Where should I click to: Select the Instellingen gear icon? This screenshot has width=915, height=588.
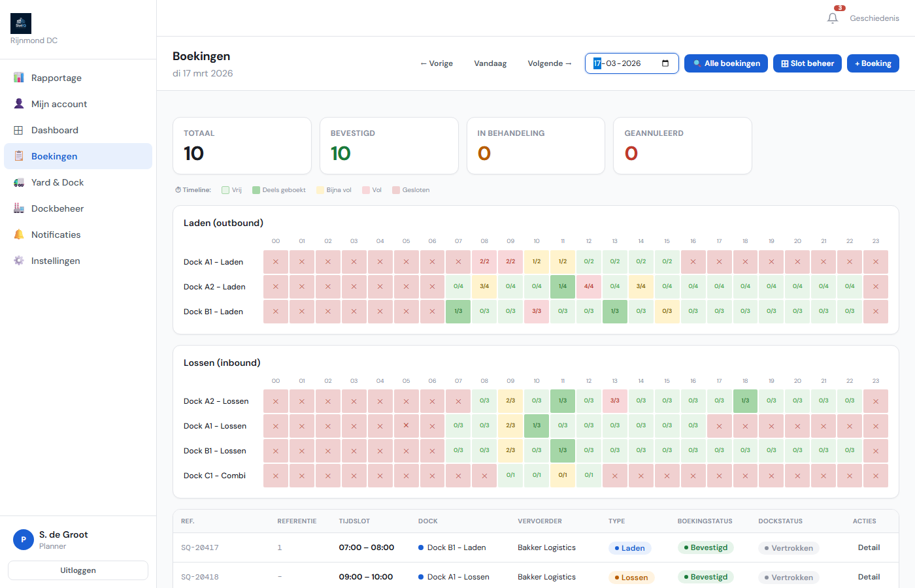(18, 260)
